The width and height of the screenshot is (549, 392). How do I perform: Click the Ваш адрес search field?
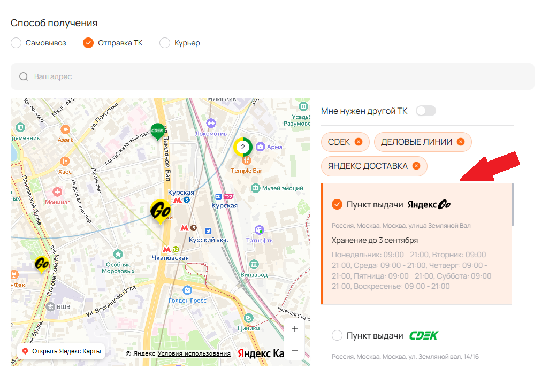(x=272, y=76)
